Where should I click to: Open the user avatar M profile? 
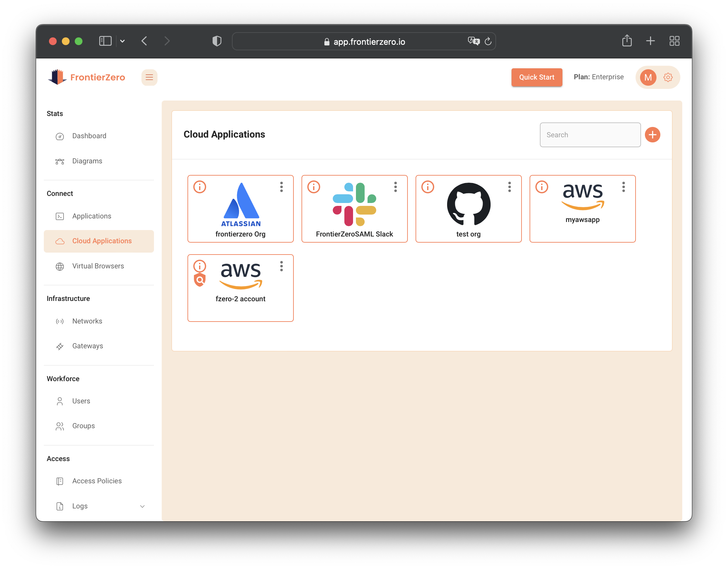(648, 77)
